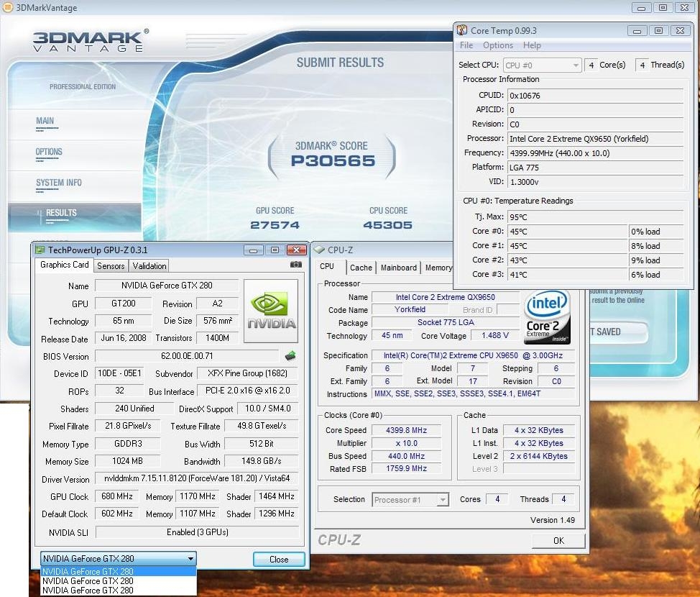Click the Intel Core 2 Extreme logo in CPU-Z
Image resolution: width=700 pixels, height=597 pixels.
pos(547,317)
